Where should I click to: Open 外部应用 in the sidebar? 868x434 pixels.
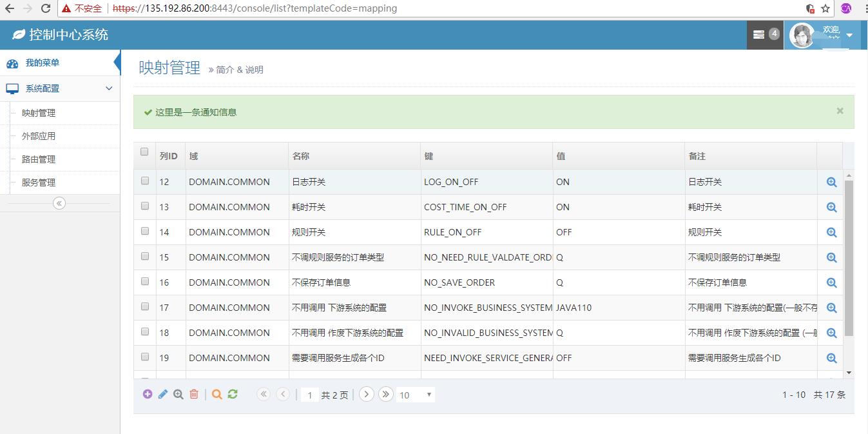39,136
